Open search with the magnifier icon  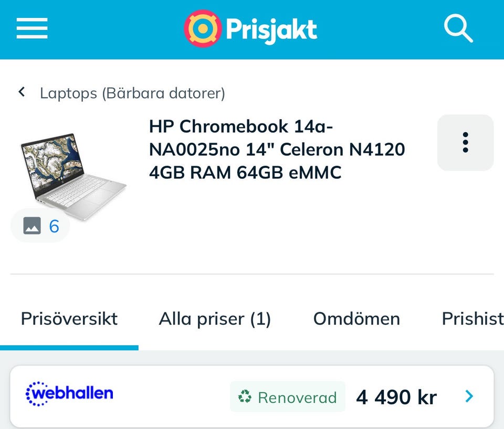(458, 28)
